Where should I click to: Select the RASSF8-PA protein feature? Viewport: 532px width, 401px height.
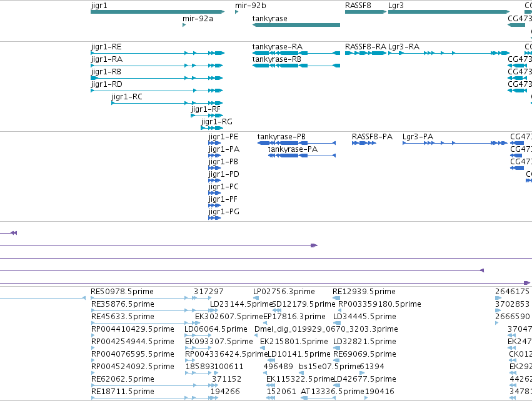click(x=364, y=143)
